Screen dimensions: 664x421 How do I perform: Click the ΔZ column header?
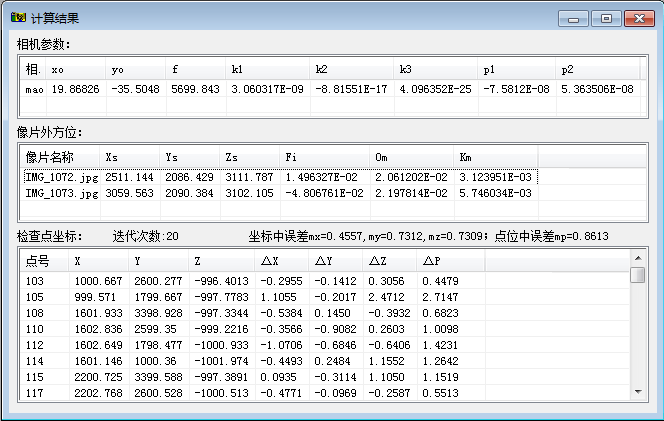point(390,261)
